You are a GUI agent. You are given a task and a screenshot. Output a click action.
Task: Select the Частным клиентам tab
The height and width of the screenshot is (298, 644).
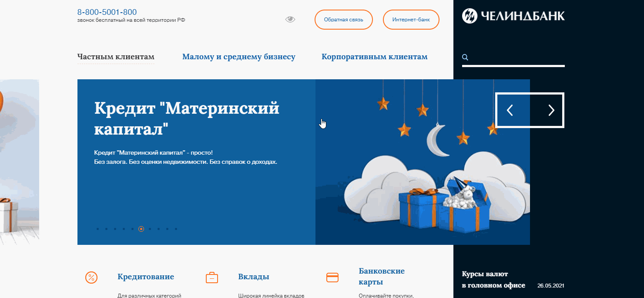pyautogui.click(x=115, y=57)
